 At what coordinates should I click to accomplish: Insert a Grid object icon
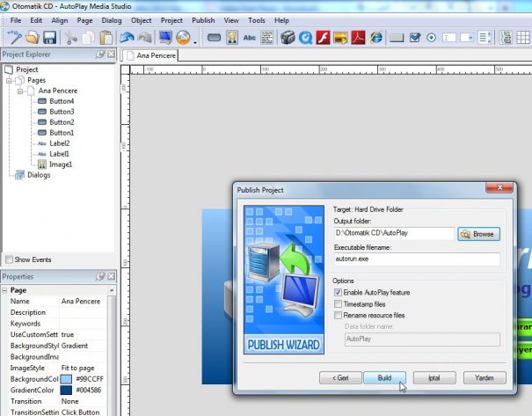tap(523, 37)
